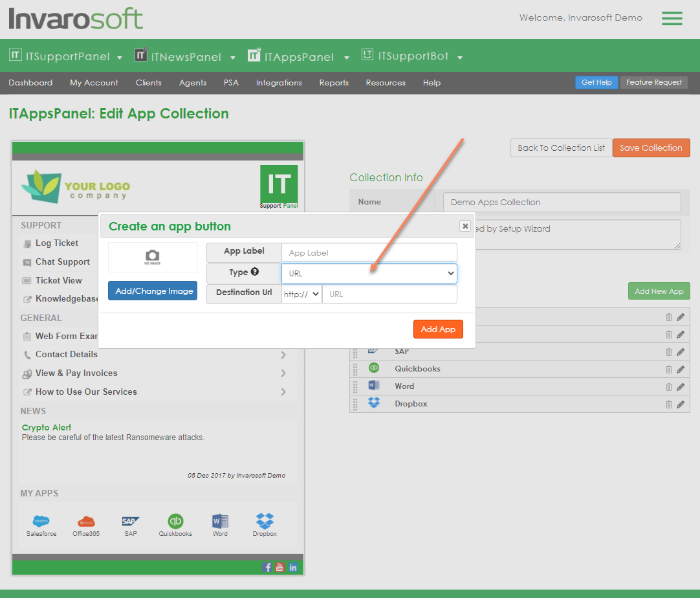
Task: Expand the Contact Details chevron
Action: click(283, 355)
